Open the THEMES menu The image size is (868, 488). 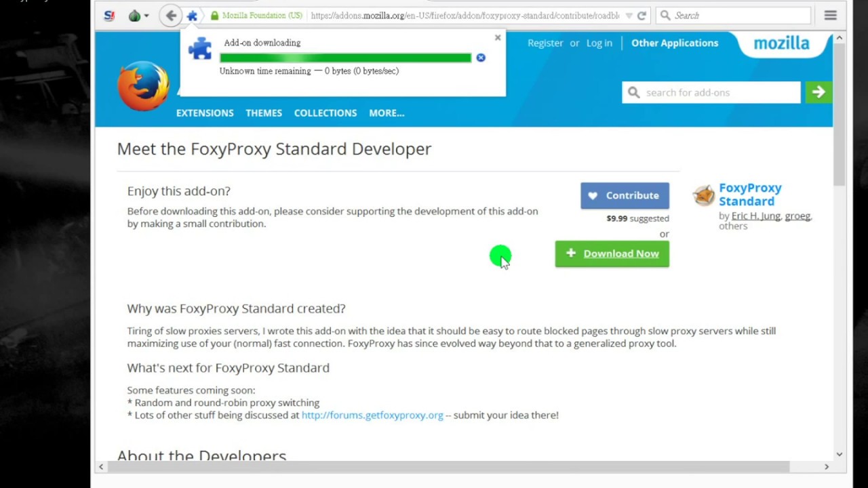coord(264,113)
